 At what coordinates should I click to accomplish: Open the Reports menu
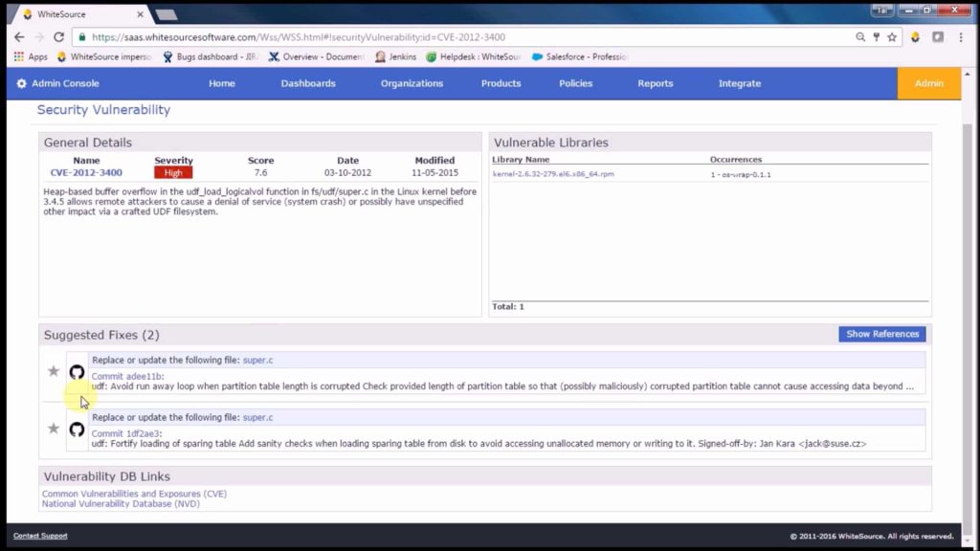(x=656, y=84)
